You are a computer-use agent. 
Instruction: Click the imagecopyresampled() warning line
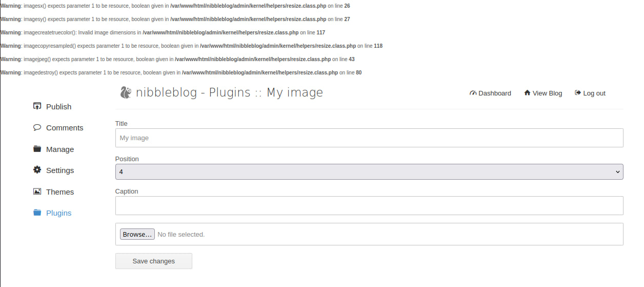191,46
